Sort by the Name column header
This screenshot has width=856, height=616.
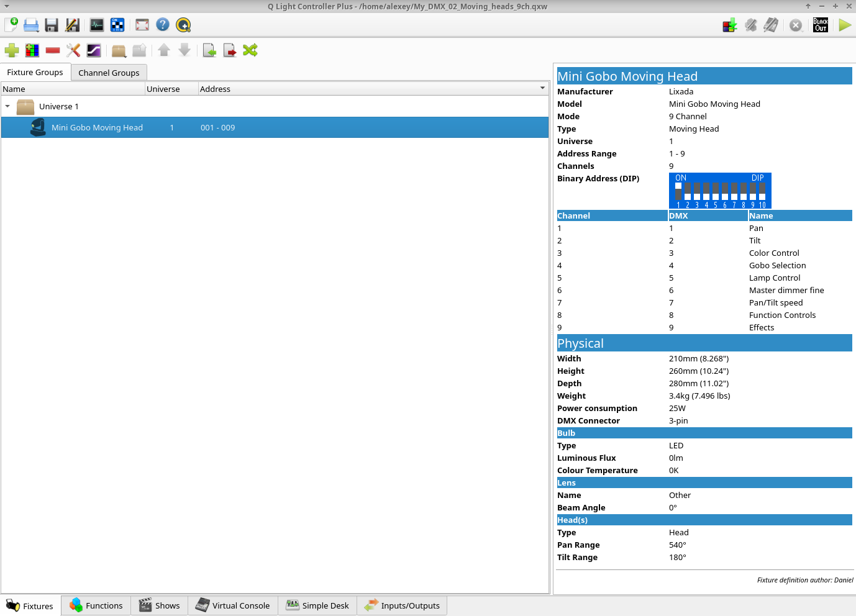point(73,89)
